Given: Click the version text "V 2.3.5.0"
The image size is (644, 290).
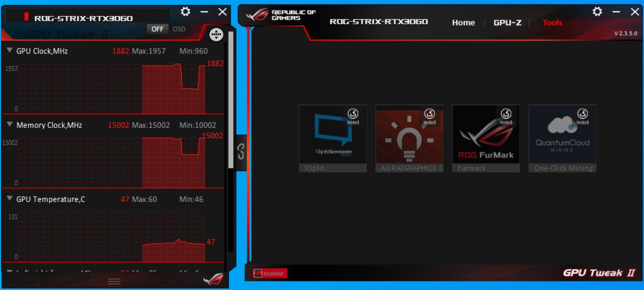Looking at the screenshot, I should (x=625, y=34).
